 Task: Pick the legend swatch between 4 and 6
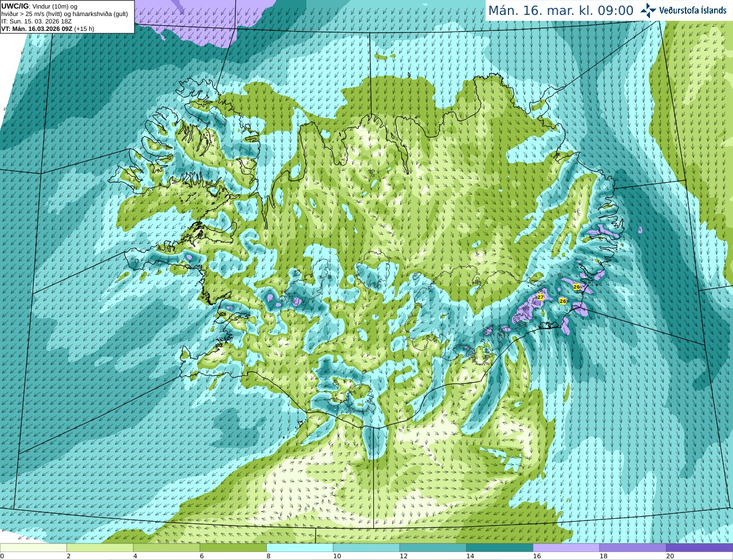(167, 547)
